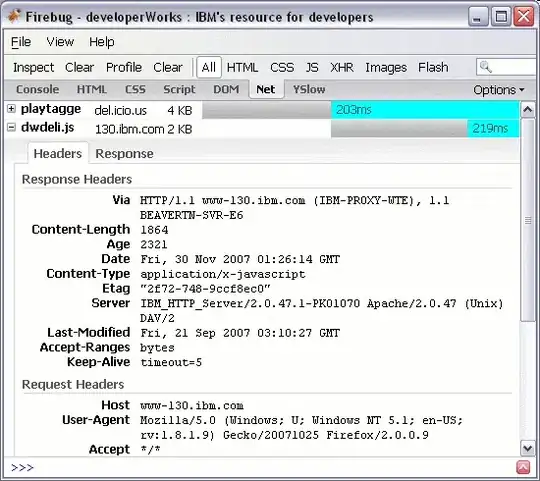Open the Response sub-tab
Image resolution: width=540 pixels, height=481 pixels.
pos(124,154)
